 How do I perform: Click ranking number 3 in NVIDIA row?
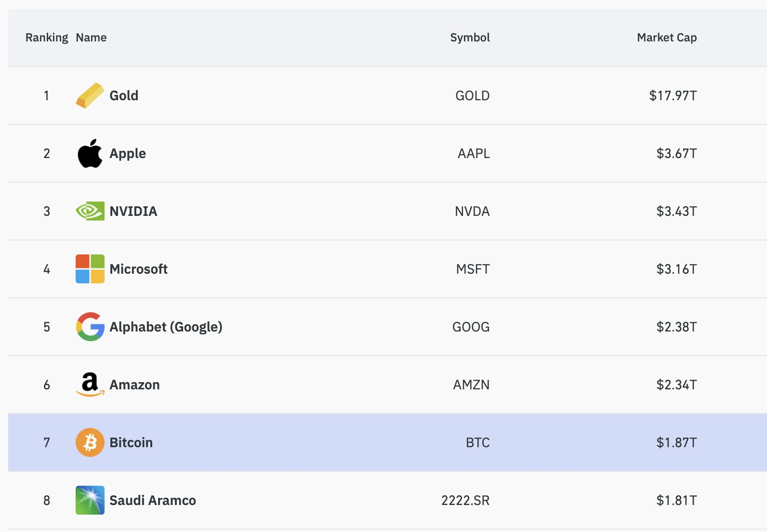(x=47, y=211)
